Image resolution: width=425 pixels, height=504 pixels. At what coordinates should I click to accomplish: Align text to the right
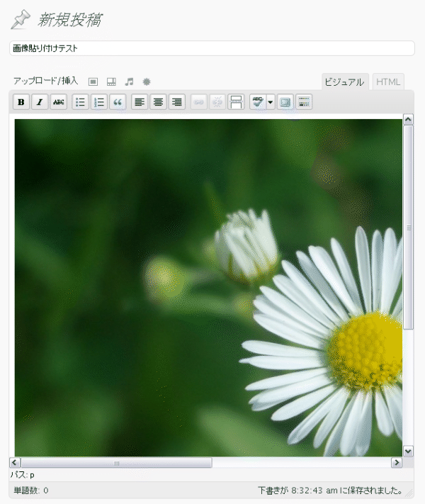click(x=176, y=102)
